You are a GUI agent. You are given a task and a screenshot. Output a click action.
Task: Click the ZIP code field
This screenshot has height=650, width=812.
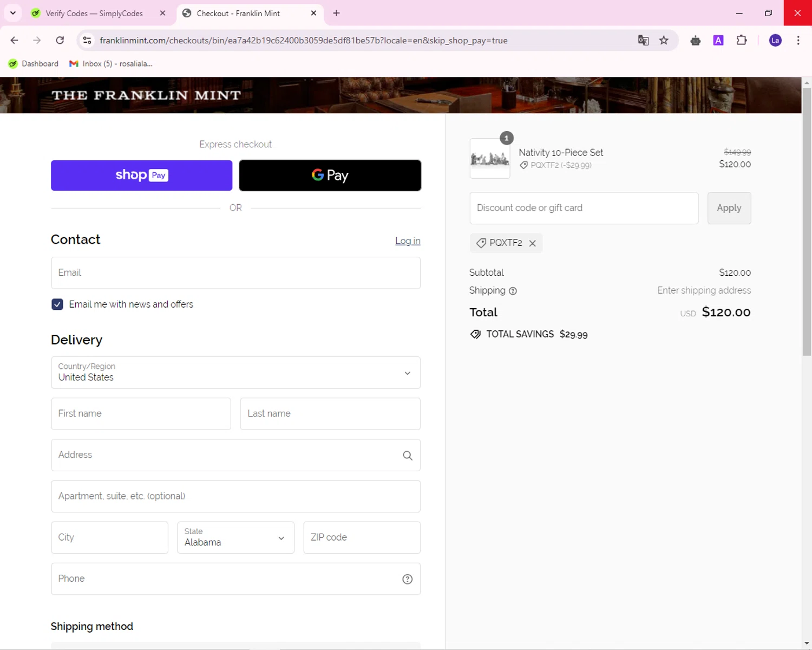[362, 537]
